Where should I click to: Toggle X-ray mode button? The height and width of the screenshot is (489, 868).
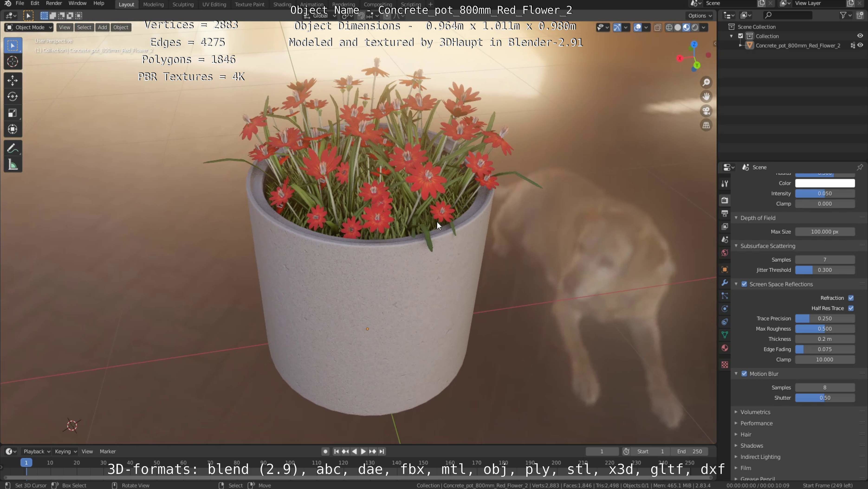coord(657,28)
